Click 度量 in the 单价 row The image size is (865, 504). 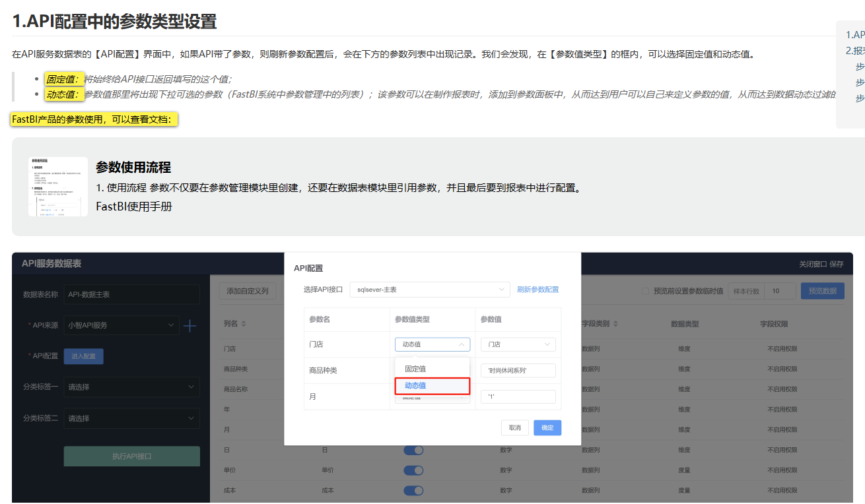tap(685, 470)
